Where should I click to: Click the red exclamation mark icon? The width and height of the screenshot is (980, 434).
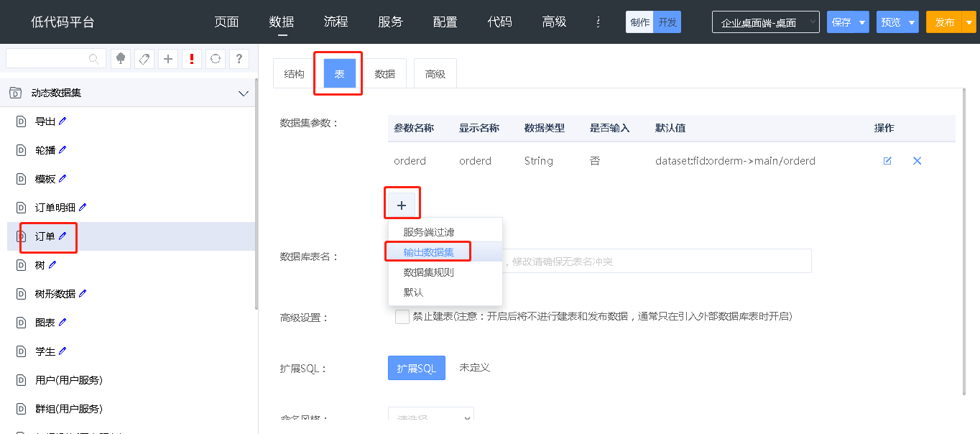(x=191, y=59)
